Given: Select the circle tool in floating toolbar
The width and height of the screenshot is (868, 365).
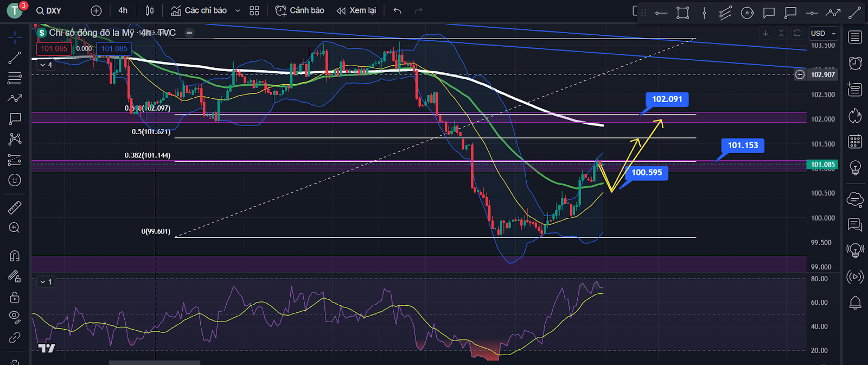Looking at the screenshot, I should [748, 13].
